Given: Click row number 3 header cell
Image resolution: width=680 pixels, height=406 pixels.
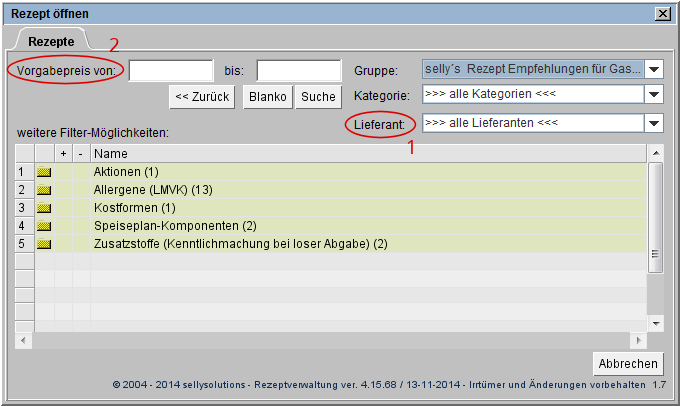Looking at the screenshot, I should (x=25, y=208).
